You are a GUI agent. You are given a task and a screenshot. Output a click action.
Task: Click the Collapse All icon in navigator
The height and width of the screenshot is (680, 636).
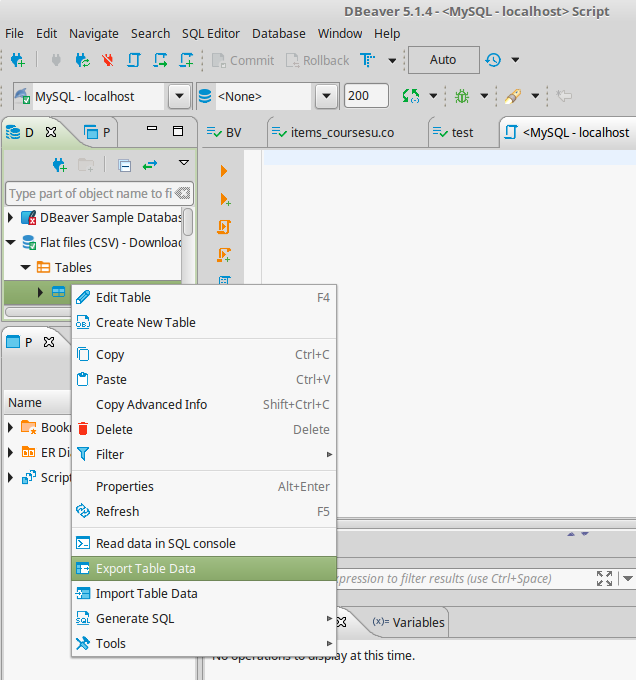[x=124, y=165]
